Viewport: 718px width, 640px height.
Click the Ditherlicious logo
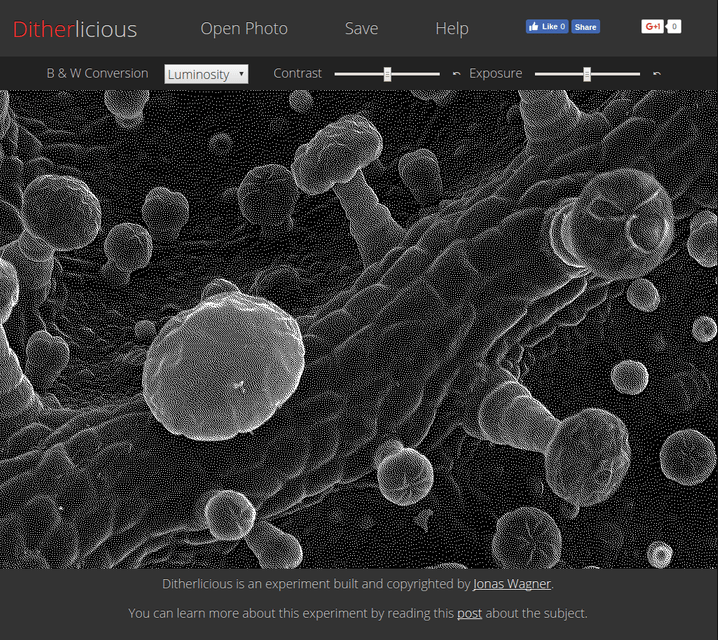click(x=75, y=29)
